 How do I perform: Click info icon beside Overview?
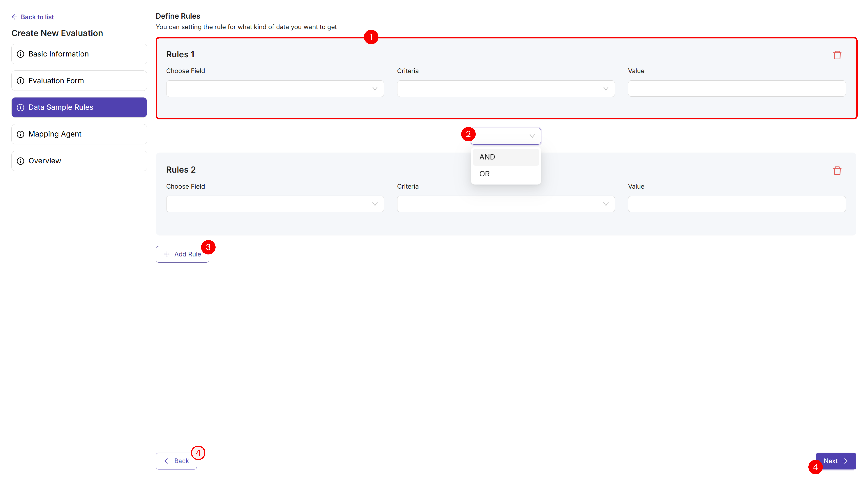click(x=21, y=161)
